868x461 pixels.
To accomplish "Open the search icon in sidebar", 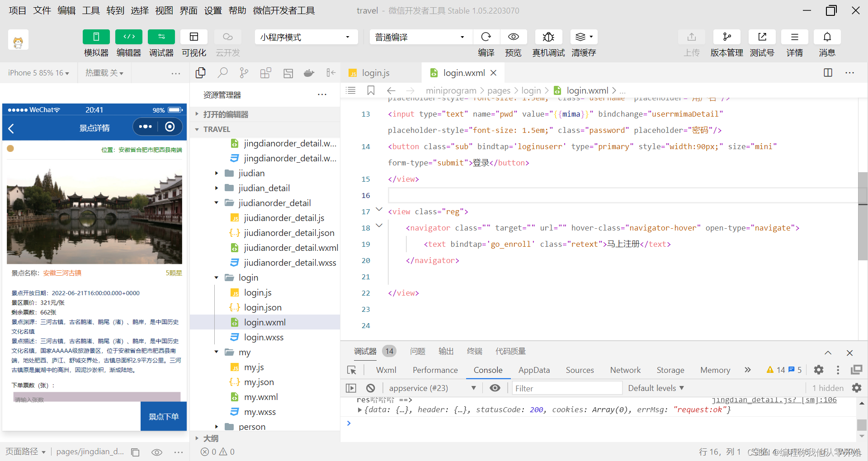I will 222,73.
